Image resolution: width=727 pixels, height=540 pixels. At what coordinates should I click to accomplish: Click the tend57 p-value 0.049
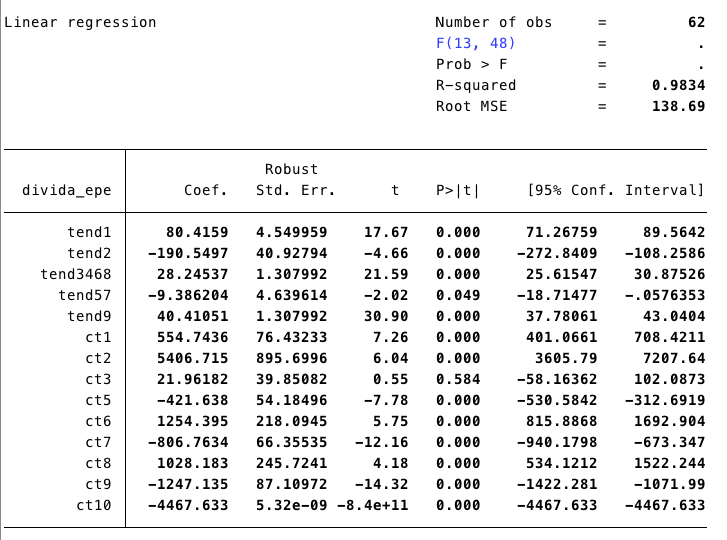click(457, 295)
